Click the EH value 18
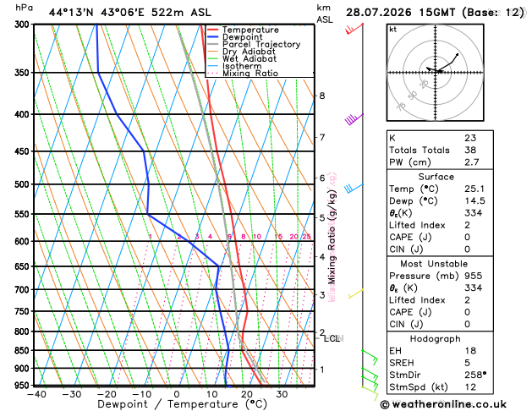 pos(470,351)
